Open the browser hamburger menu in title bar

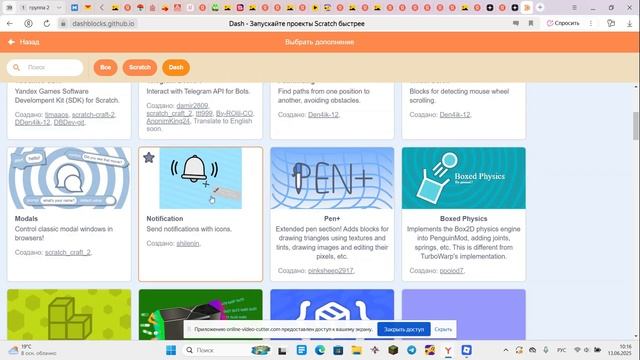pyautogui.click(x=574, y=7)
